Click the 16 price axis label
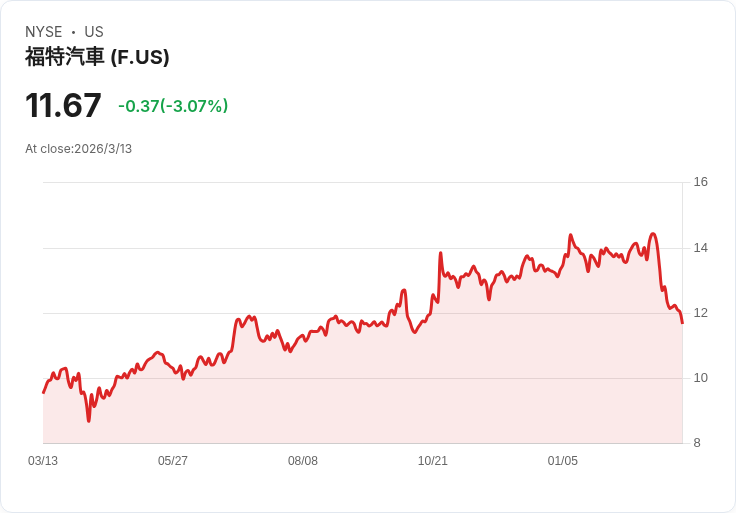Screen dimensions: 736x513 (x=700, y=182)
